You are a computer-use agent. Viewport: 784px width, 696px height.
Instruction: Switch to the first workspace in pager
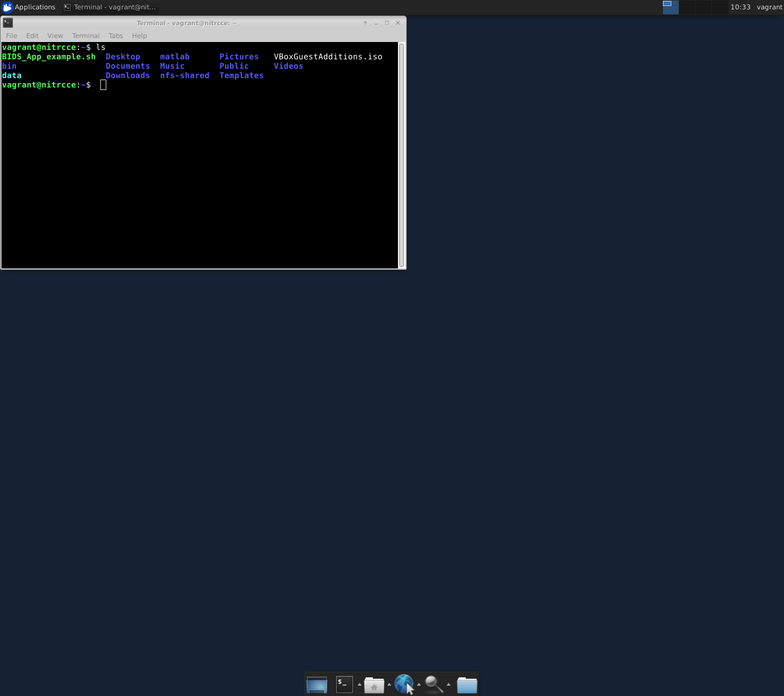pyautogui.click(x=670, y=7)
